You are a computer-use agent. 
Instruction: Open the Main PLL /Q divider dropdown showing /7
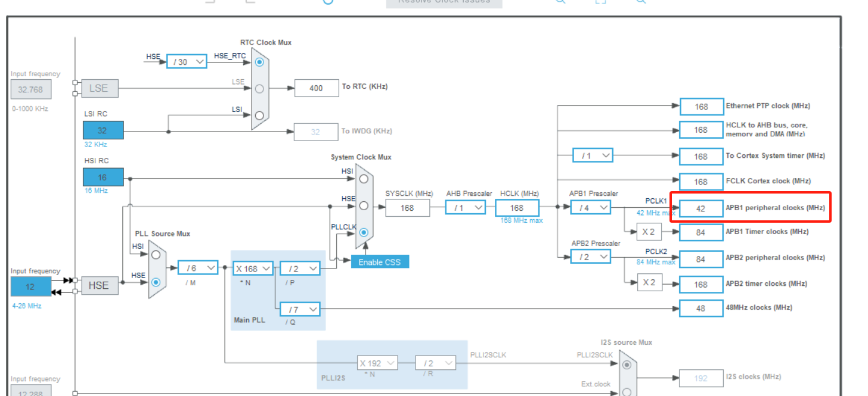[300, 309]
